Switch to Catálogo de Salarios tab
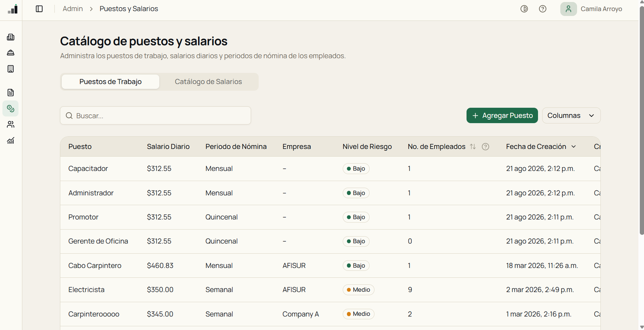Viewport: 644px width, 330px height. click(208, 82)
